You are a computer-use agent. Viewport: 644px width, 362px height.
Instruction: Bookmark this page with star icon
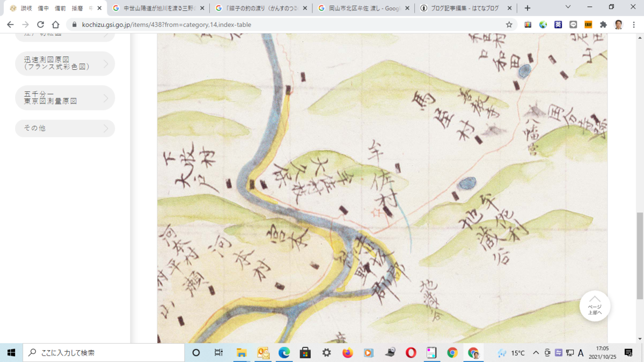pos(509,25)
